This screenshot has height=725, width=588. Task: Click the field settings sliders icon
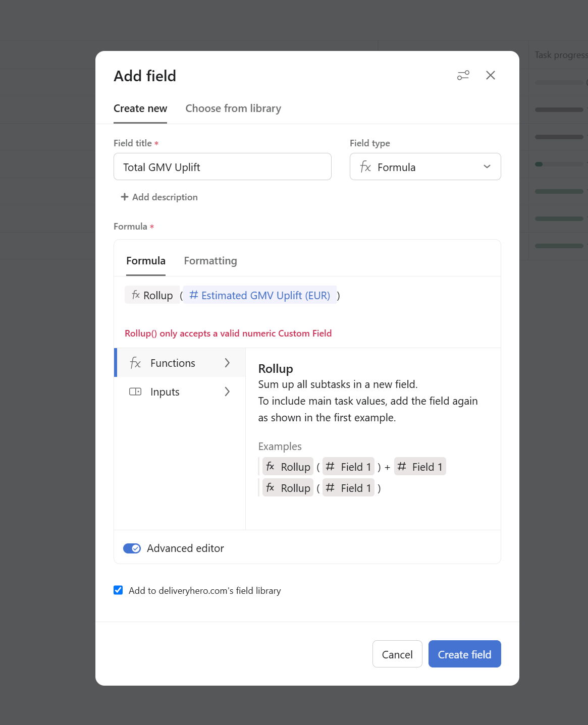click(x=463, y=76)
